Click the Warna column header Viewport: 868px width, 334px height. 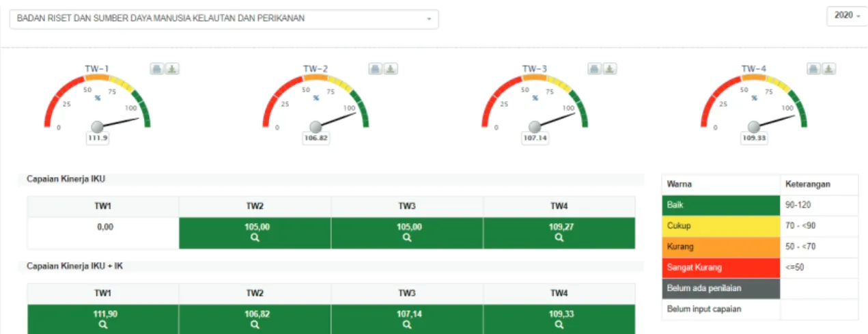click(721, 184)
